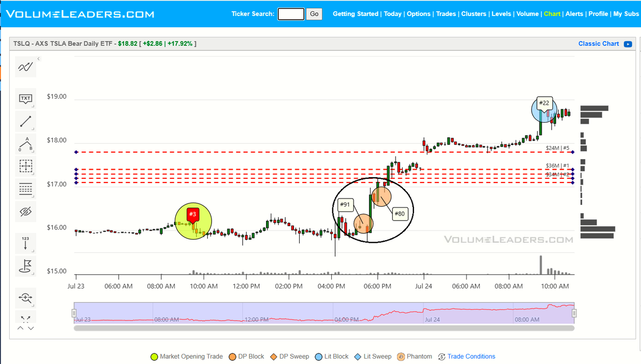Click the $24M | #5 level label

(x=558, y=148)
